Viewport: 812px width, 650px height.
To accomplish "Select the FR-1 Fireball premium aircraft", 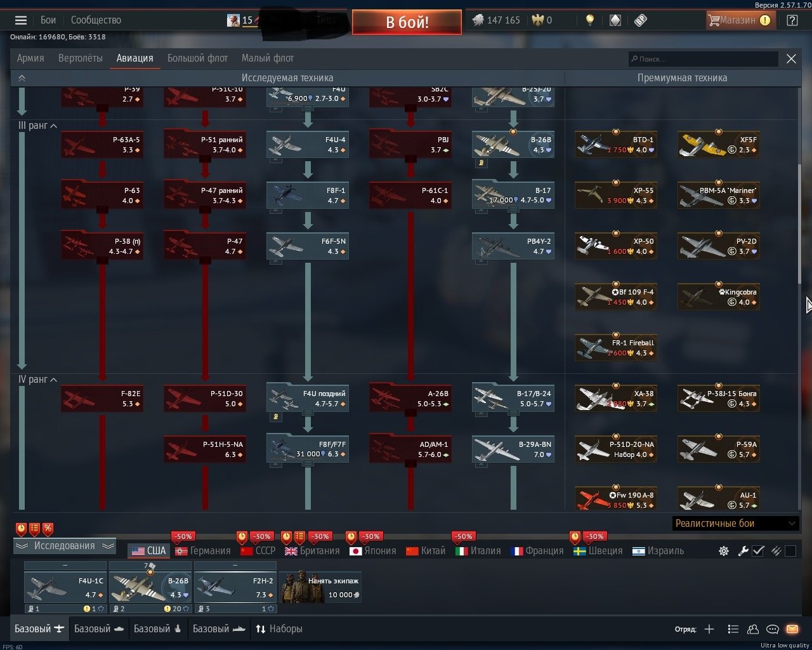I will (616, 348).
